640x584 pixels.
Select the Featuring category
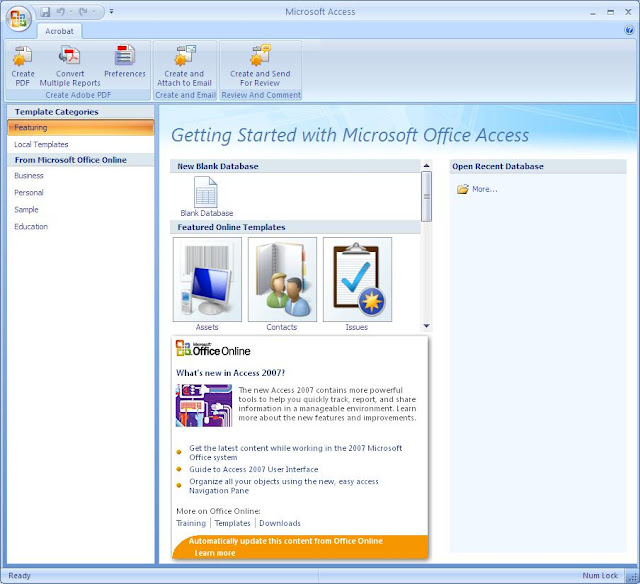(x=80, y=127)
